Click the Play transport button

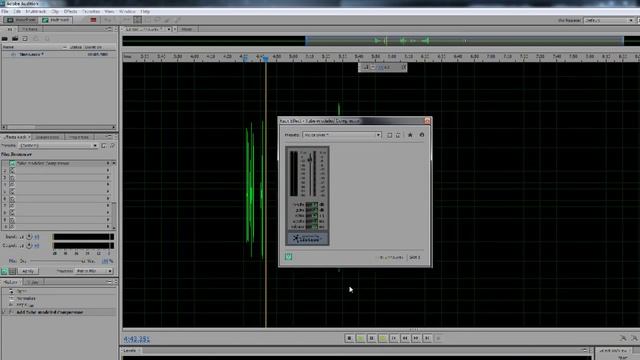click(x=360, y=338)
